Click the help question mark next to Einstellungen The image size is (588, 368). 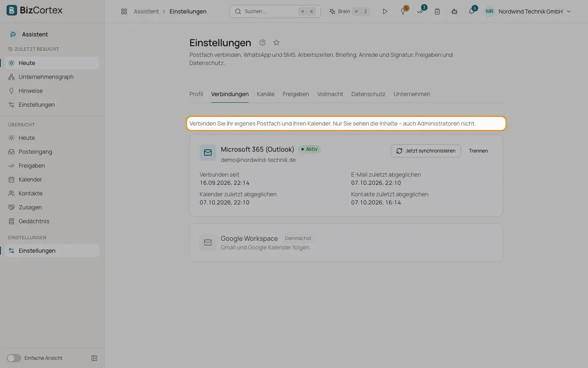pos(263,43)
